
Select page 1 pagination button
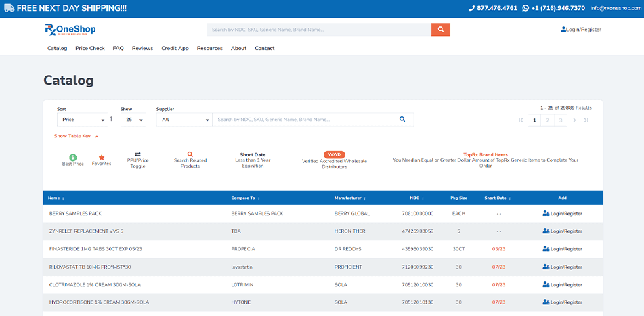[534, 120]
